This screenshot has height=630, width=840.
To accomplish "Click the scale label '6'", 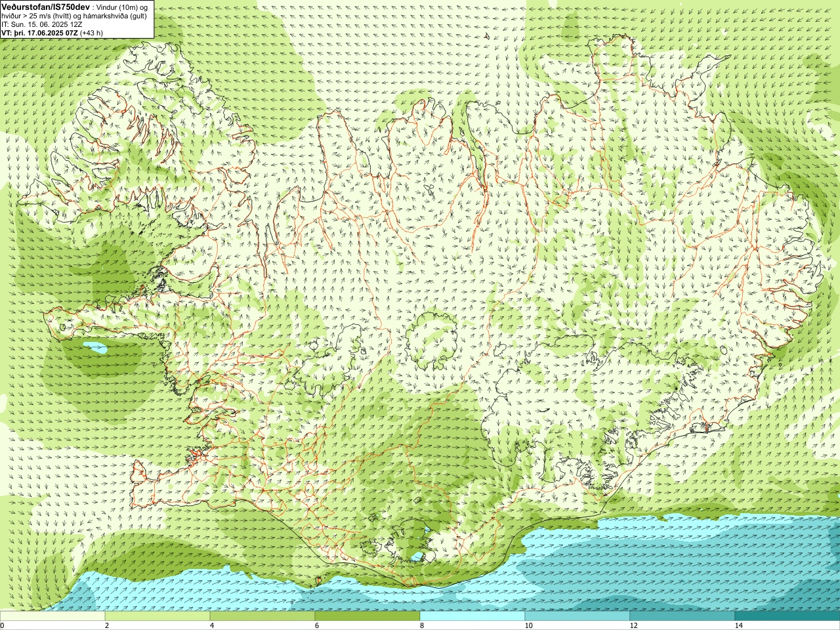I will coord(317,625).
